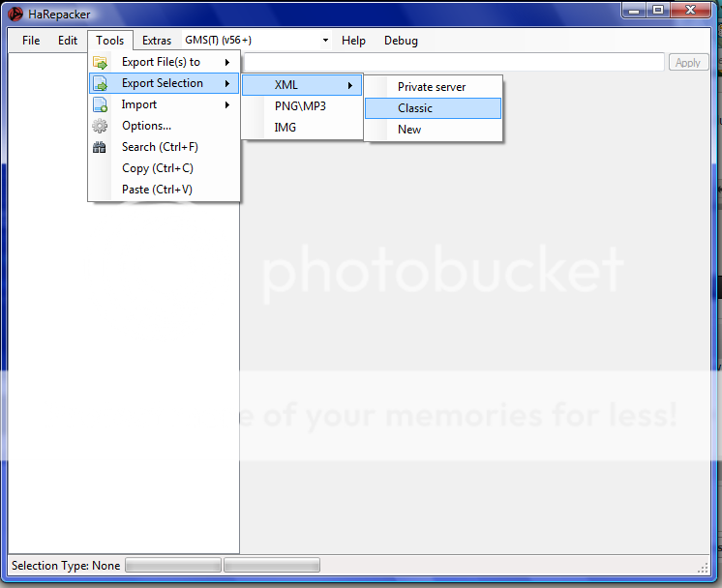The height and width of the screenshot is (588, 722).
Task: Click the Export File(s) to icon
Action: [x=100, y=62]
